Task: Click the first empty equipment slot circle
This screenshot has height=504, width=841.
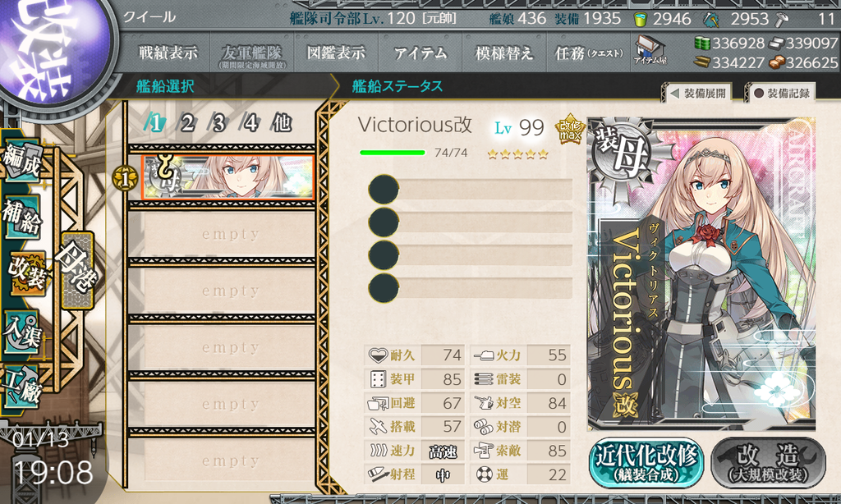Action: 384,190
